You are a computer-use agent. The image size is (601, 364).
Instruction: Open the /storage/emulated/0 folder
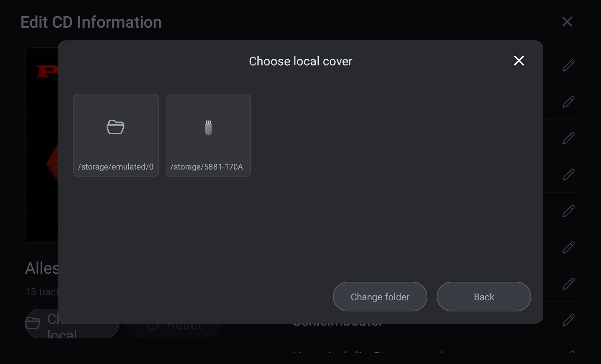click(116, 135)
